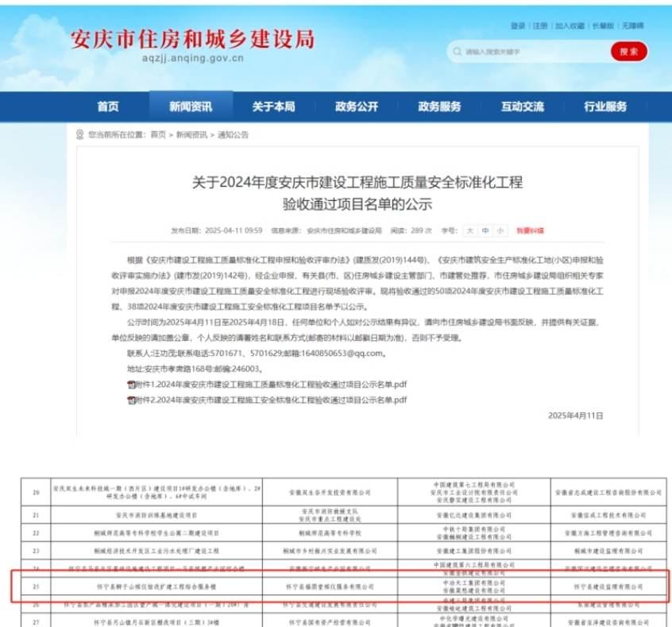672x627 pixels.
Task: Select large font size 大
Action: [469, 230]
